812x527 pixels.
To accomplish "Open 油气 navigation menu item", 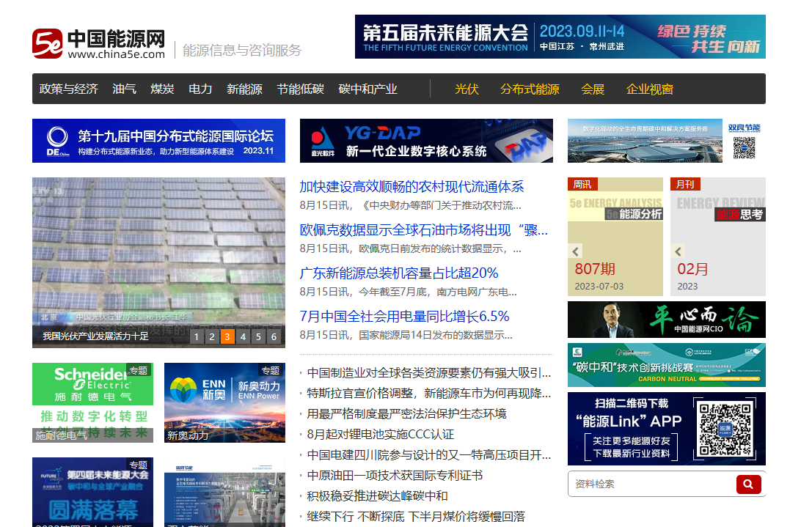I will 124,89.
